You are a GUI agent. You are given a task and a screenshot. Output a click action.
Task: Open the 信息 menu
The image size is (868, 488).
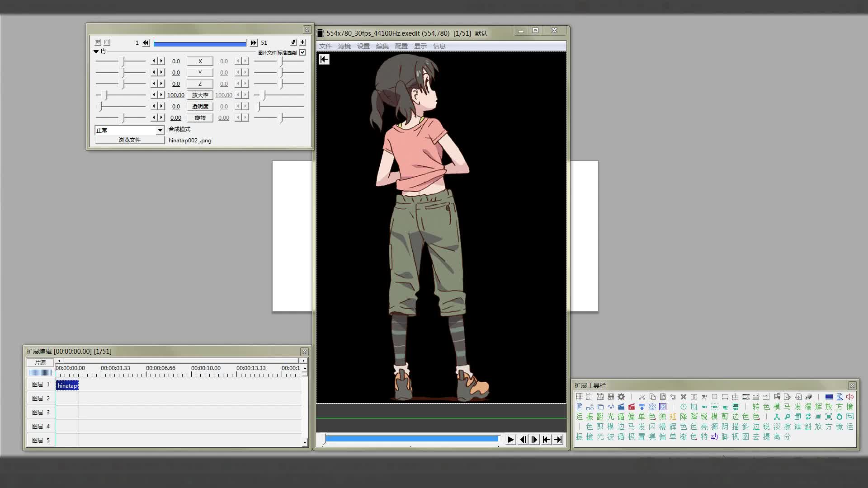point(439,46)
